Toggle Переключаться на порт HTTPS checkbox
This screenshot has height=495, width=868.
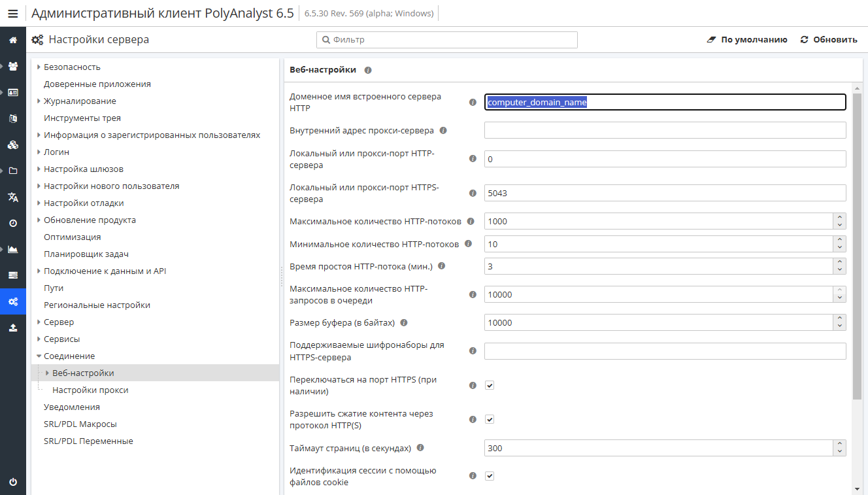pyautogui.click(x=490, y=385)
